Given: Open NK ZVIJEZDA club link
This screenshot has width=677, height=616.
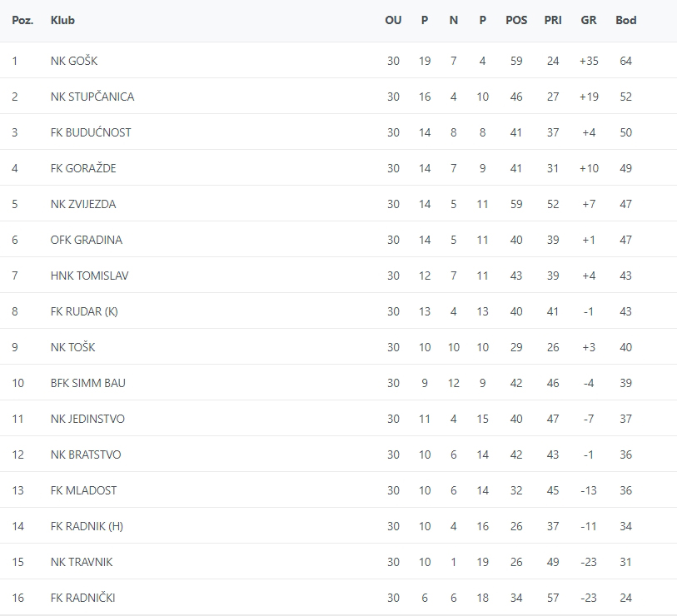Looking at the screenshot, I should click(83, 204).
